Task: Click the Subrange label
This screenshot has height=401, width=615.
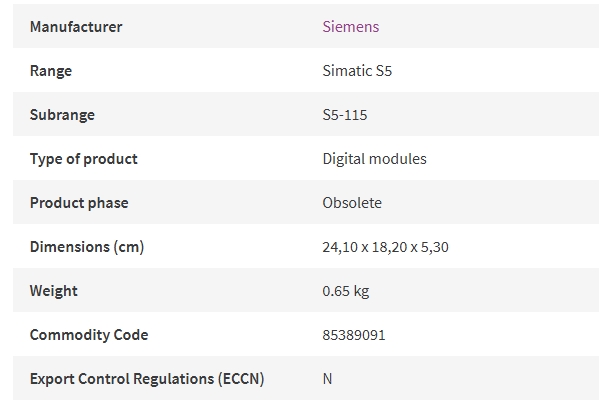Action: click(x=62, y=115)
